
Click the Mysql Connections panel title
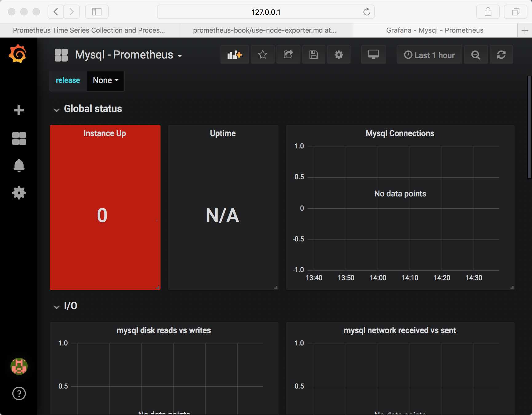(x=400, y=133)
